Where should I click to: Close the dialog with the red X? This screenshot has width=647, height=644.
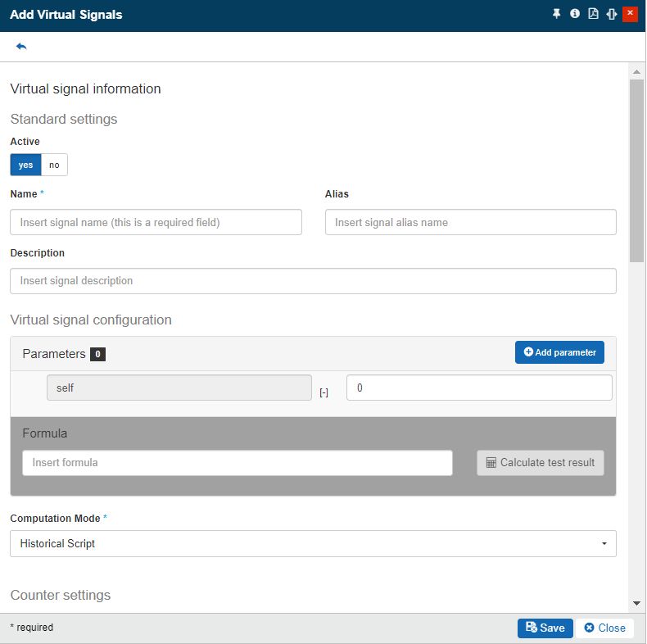(630, 14)
